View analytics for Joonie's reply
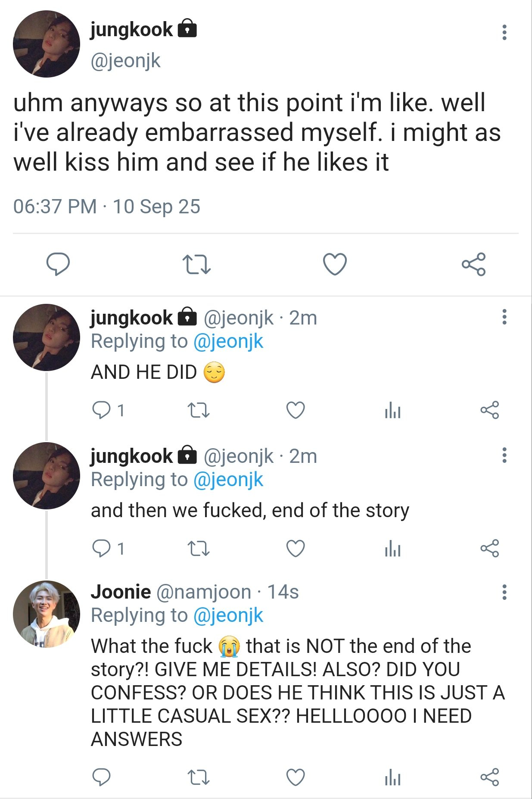The image size is (532, 799). tap(392, 777)
